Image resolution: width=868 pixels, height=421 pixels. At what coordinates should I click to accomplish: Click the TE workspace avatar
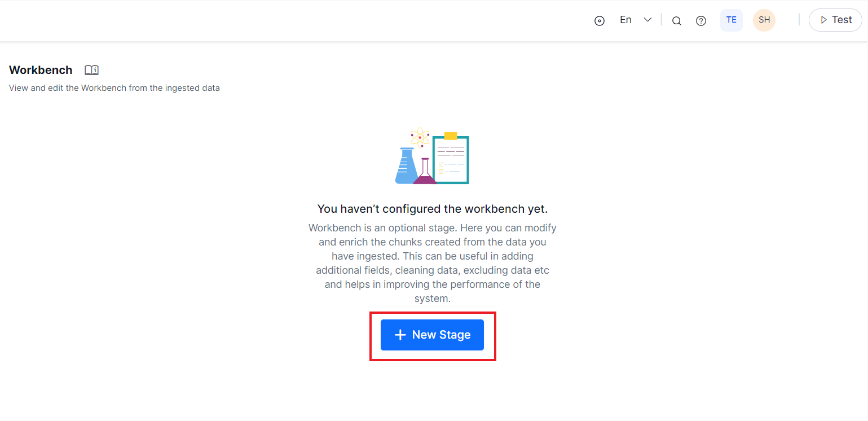(x=732, y=20)
